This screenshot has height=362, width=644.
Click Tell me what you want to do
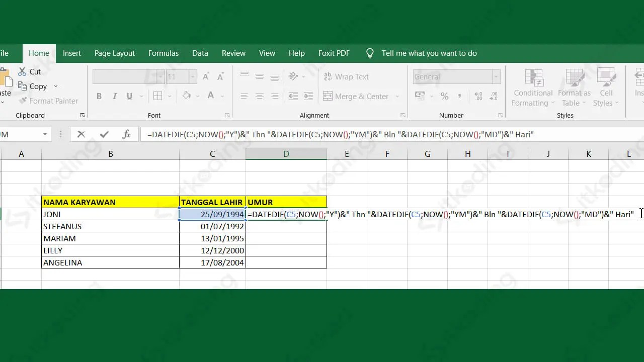[429, 53]
